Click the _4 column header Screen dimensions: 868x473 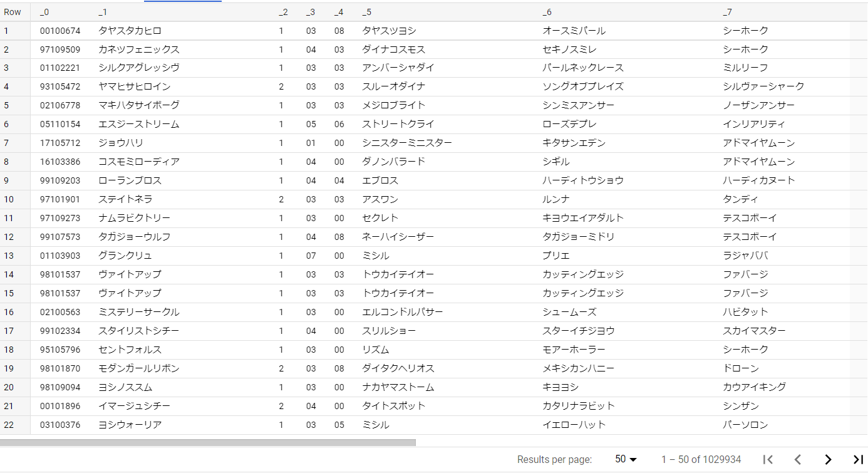[x=339, y=12]
